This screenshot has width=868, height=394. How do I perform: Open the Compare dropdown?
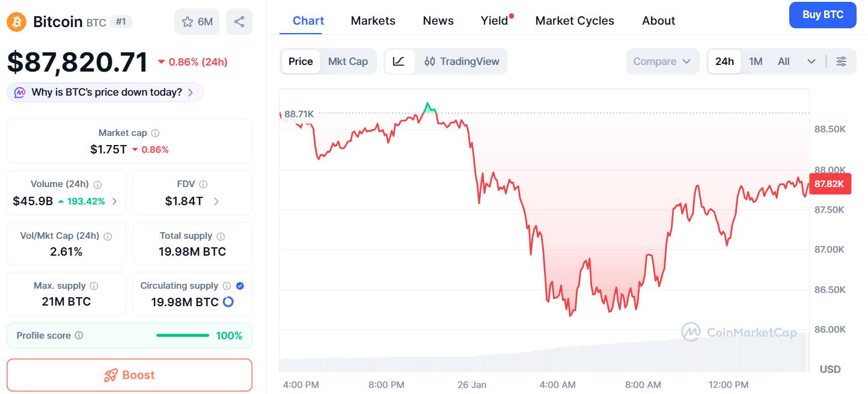[x=662, y=61]
